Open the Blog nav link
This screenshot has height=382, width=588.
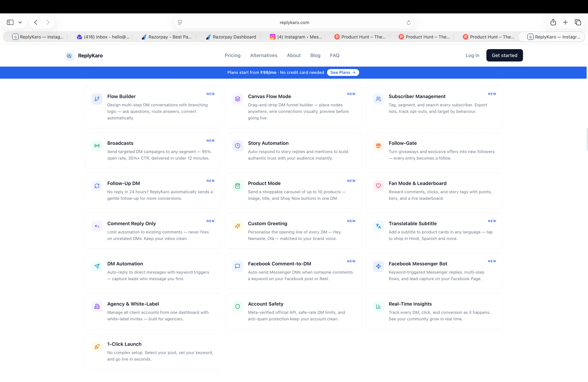pyautogui.click(x=315, y=55)
